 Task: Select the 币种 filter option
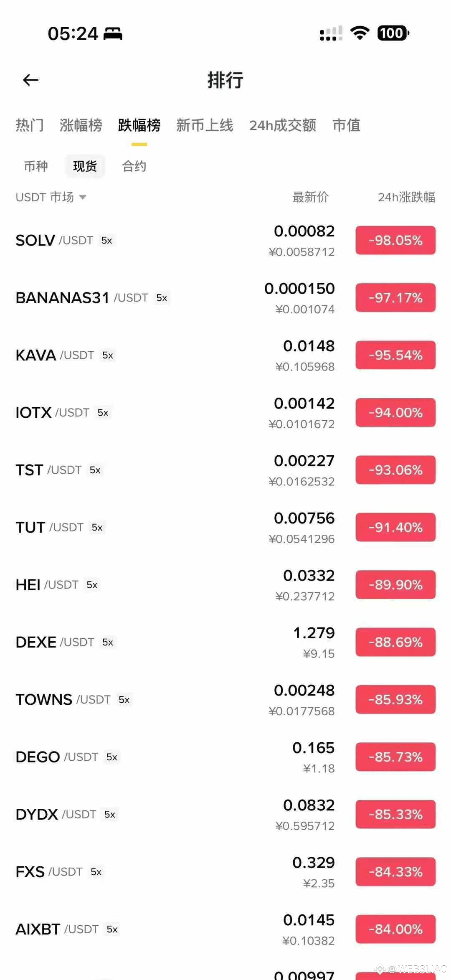(x=36, y=166)
